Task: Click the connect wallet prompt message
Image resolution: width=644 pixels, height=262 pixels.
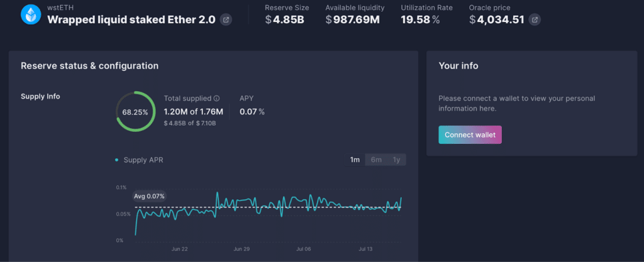Action: [517, 104]
